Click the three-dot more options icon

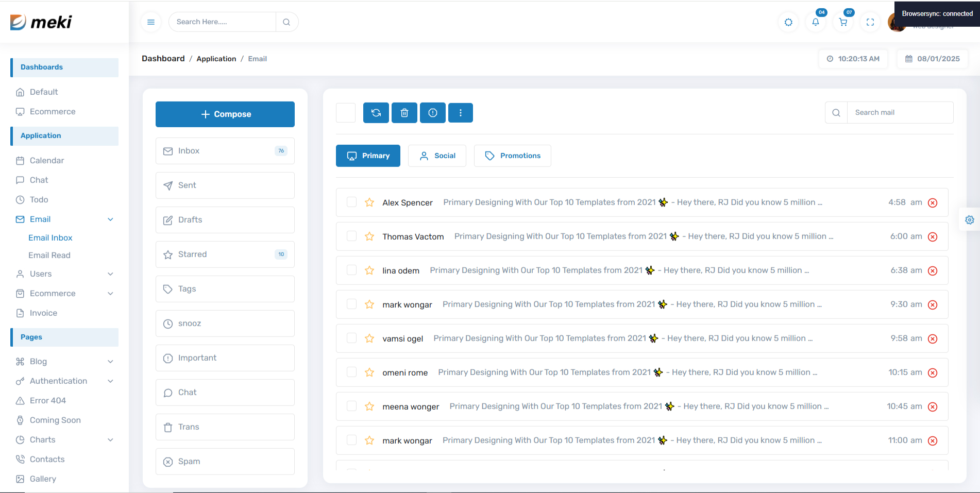click(460, 112)
